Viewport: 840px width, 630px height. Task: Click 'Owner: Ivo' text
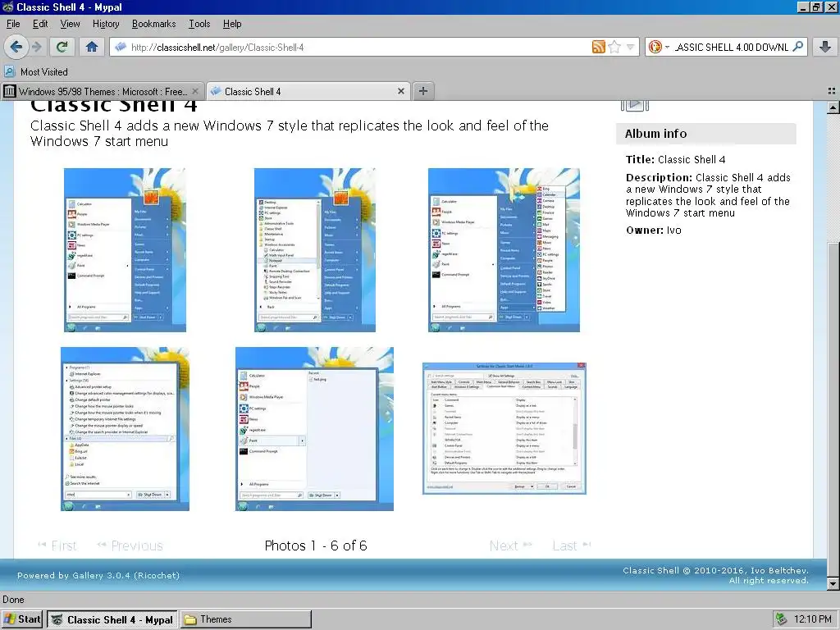[x=654, y=230]
